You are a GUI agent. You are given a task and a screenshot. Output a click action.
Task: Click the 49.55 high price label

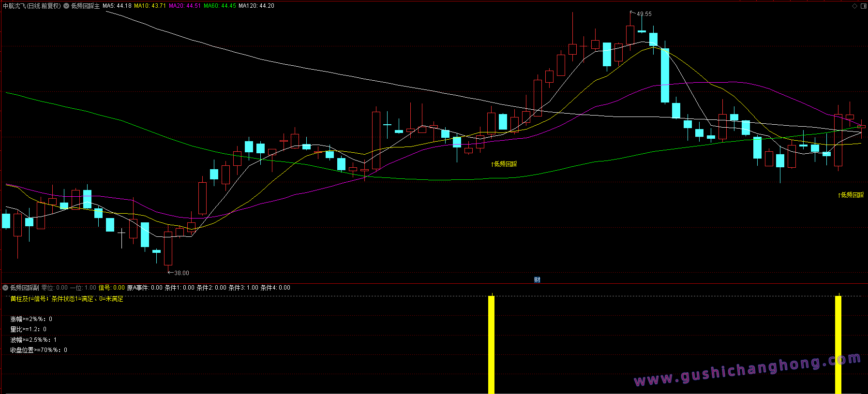[644, 14]
